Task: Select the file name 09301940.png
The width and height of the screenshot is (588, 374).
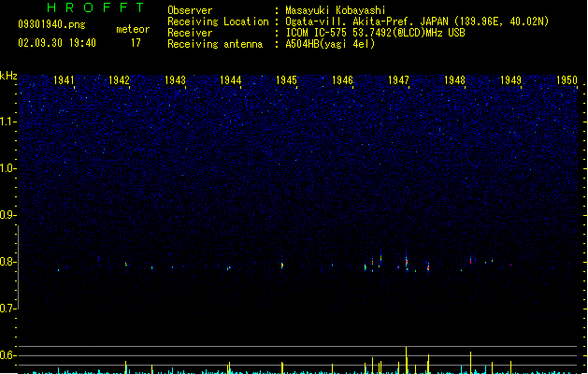Action: (x=51, y=24)
